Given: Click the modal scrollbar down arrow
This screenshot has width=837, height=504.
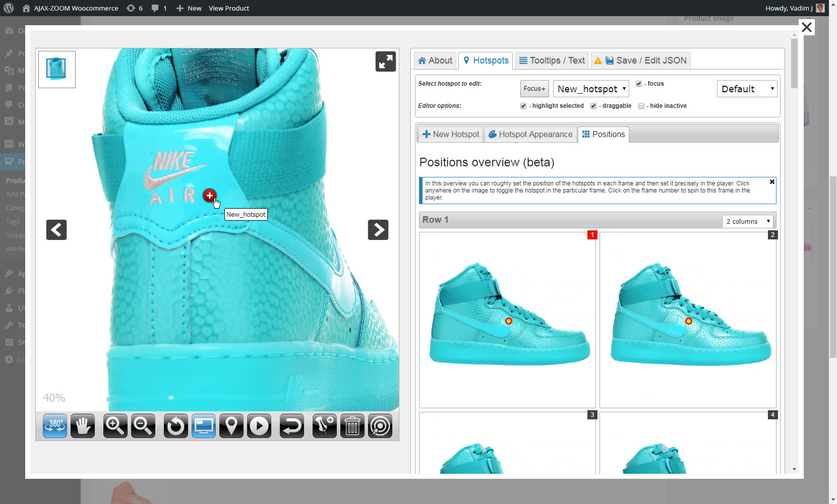Looking at the screenshot, I should click(x=794, y=469).
